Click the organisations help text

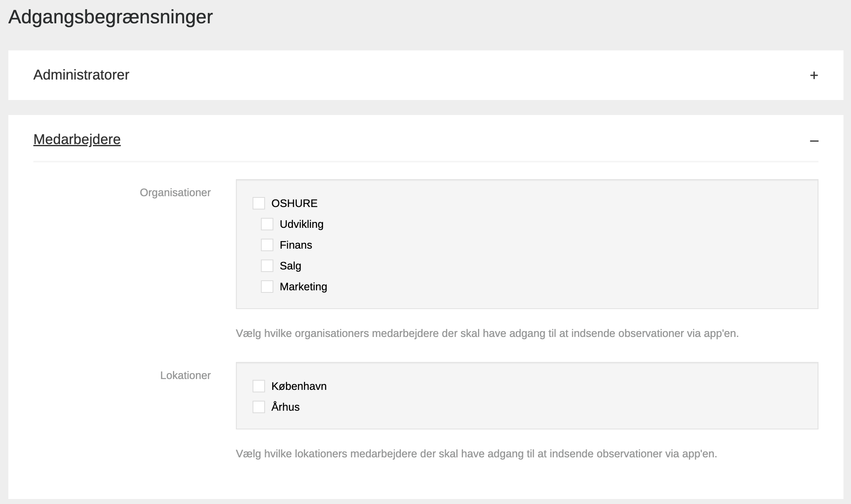487,334
